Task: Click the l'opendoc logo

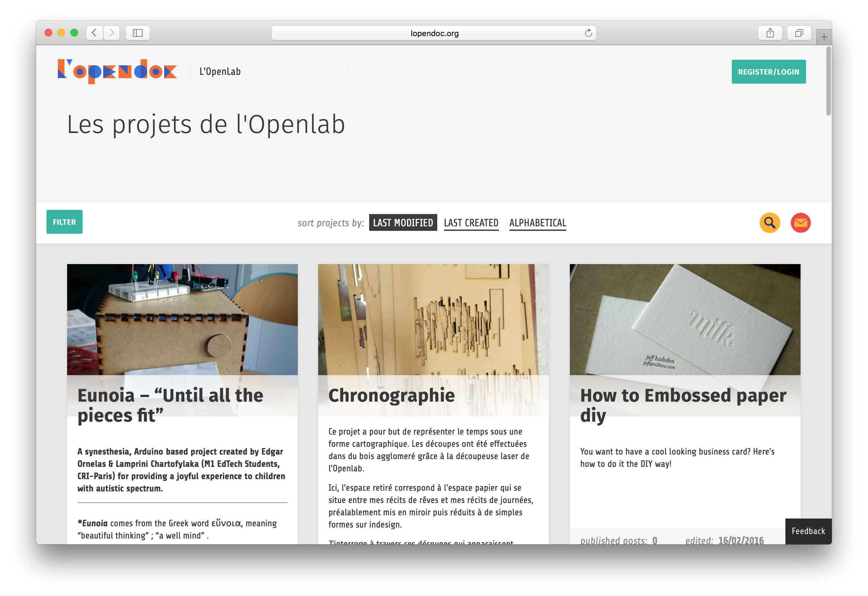Action: [117, 71]
